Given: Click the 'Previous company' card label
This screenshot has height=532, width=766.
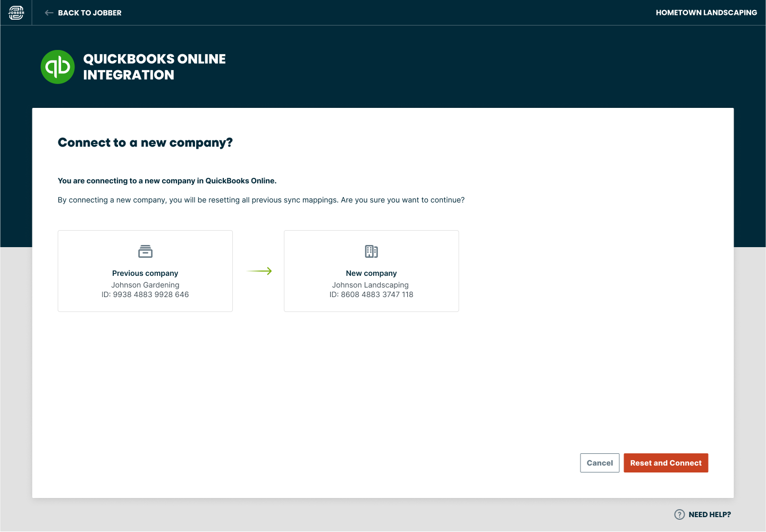Looking at the screenshot, I should click(x=145, y=273).
